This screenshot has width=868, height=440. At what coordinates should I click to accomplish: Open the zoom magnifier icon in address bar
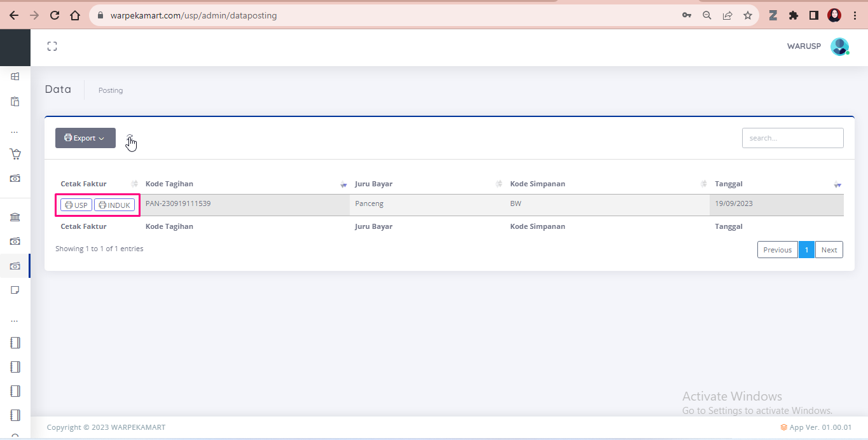point(706,15)
